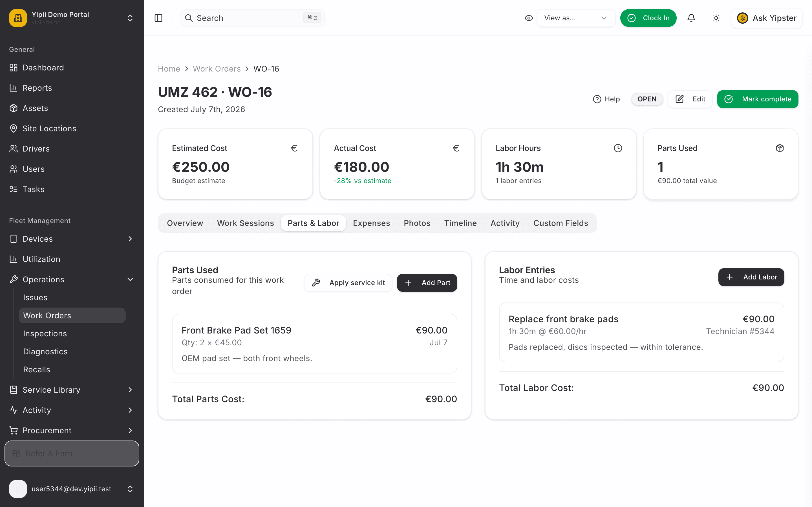Switch to the Timeline tab
Viewport: 812px width, 507px height.
click(x=460, y=223)
